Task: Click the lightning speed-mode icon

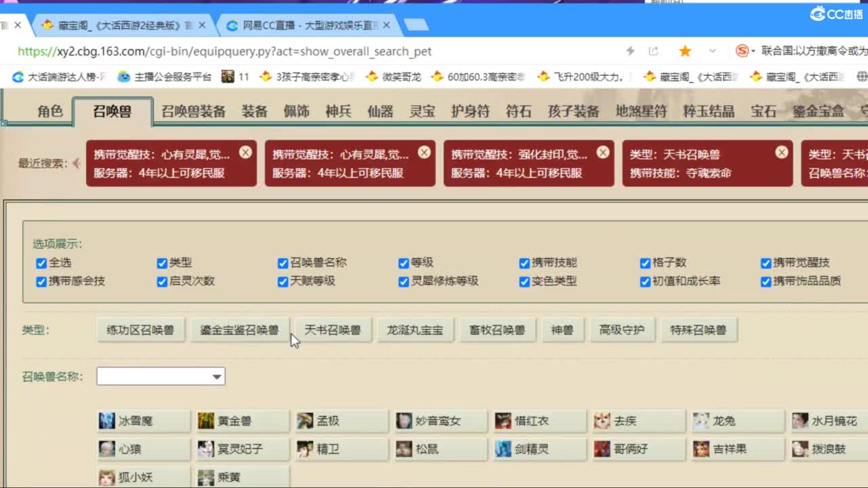Action: [630, 51]
